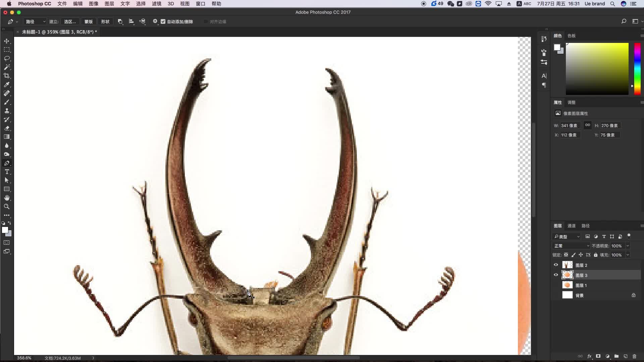Select the Move tool
The width and height of the screenshot is (644, 362).
point(7,41)
